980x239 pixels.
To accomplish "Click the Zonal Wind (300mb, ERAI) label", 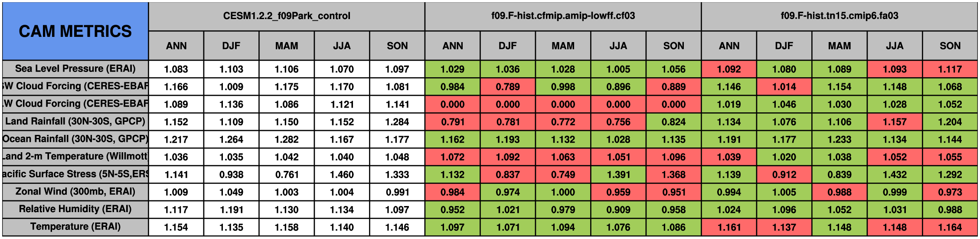I will (x=75, y=192).
